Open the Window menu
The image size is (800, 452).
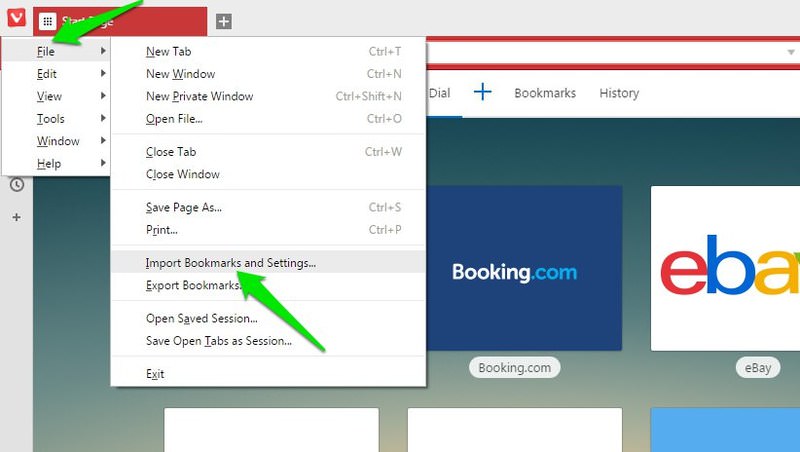57,141
